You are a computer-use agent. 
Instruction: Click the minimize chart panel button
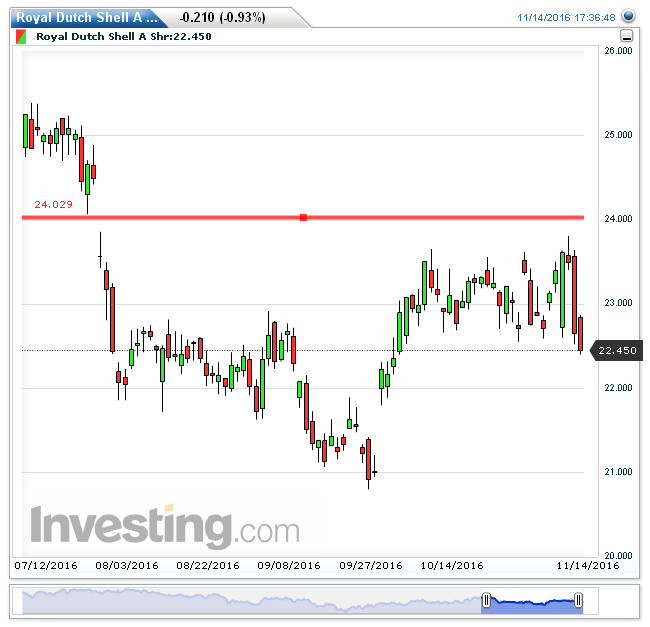(x=626, y=36)
